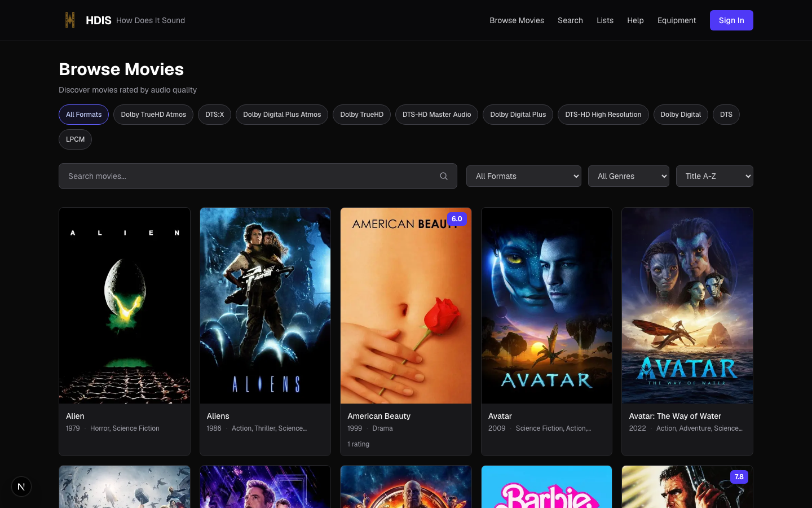Click the Avatar title text
The image size is (812, 508).
coord(500,416)
